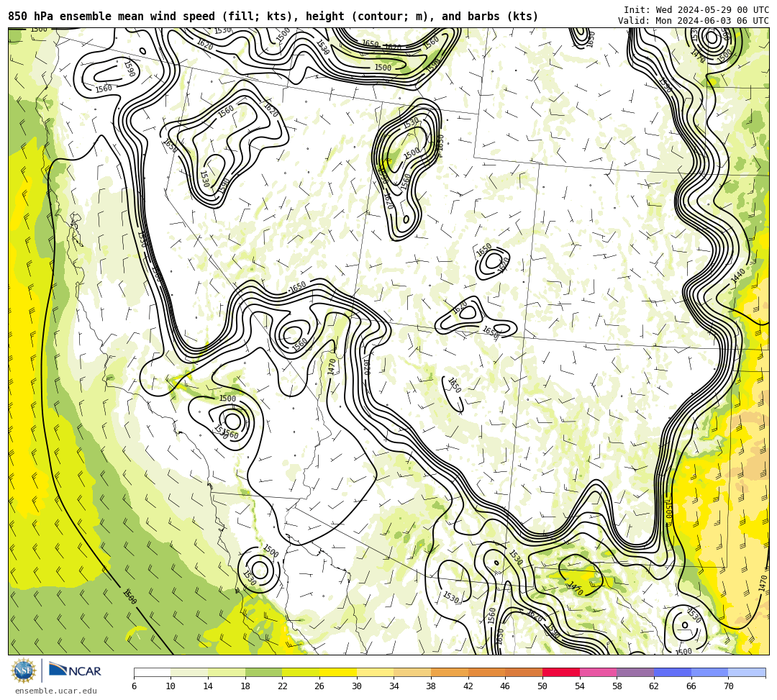Pick the light green 14–18 kts swatch
777x700 pixels.
(x=227, y=672)
